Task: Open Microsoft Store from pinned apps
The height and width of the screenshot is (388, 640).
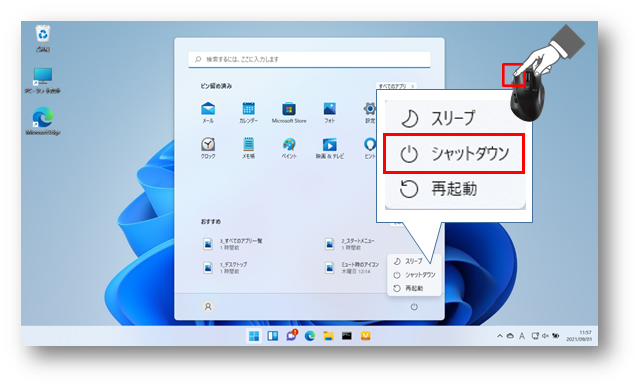Action: (x=289, y=113)
